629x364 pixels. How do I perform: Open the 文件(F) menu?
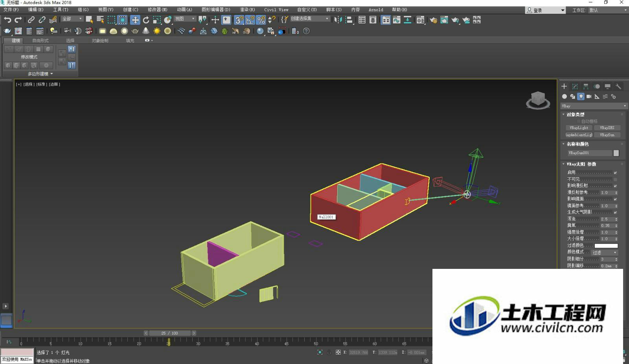coord(11,9)
